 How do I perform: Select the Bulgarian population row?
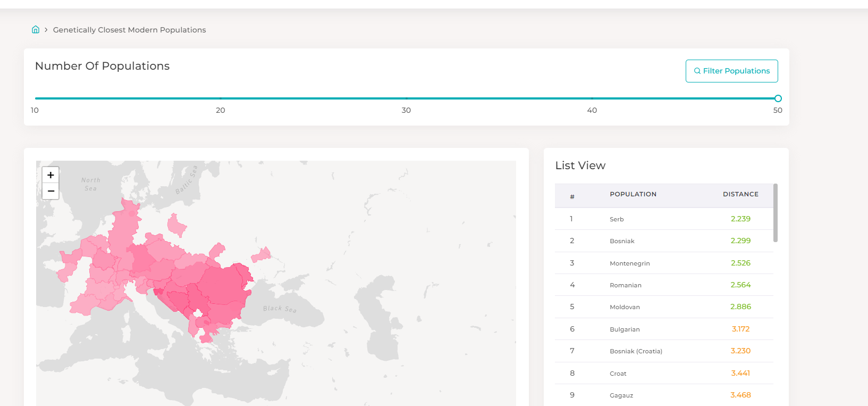pos(664,329)
